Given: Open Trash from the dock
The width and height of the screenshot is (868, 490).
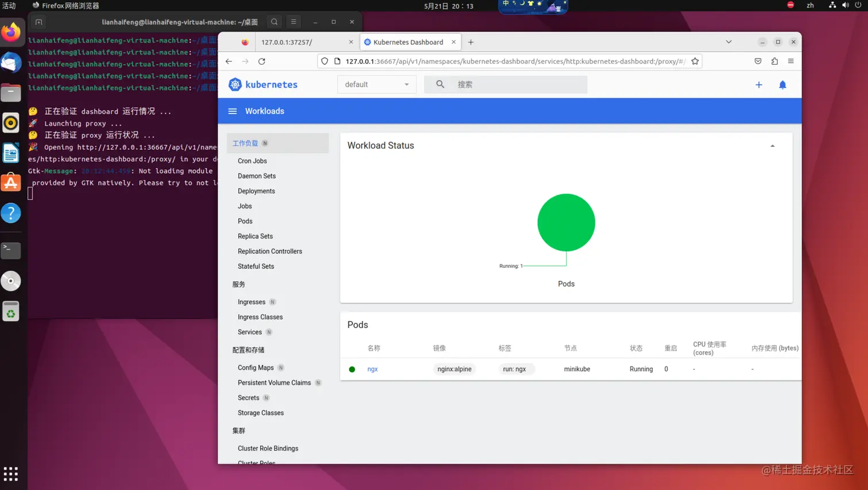Looking at the screenshot, I should pyautogui.click(x=11, y=312).
